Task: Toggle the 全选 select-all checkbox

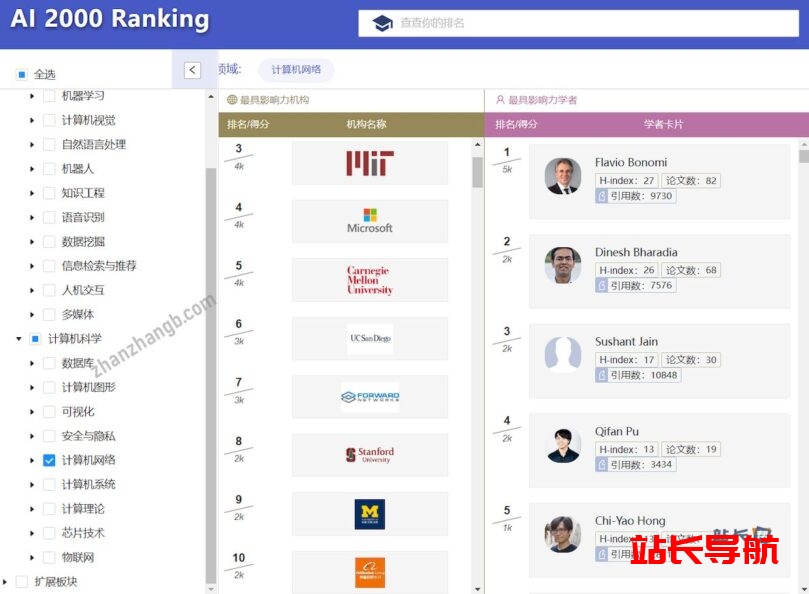Action: click(22, 75)
